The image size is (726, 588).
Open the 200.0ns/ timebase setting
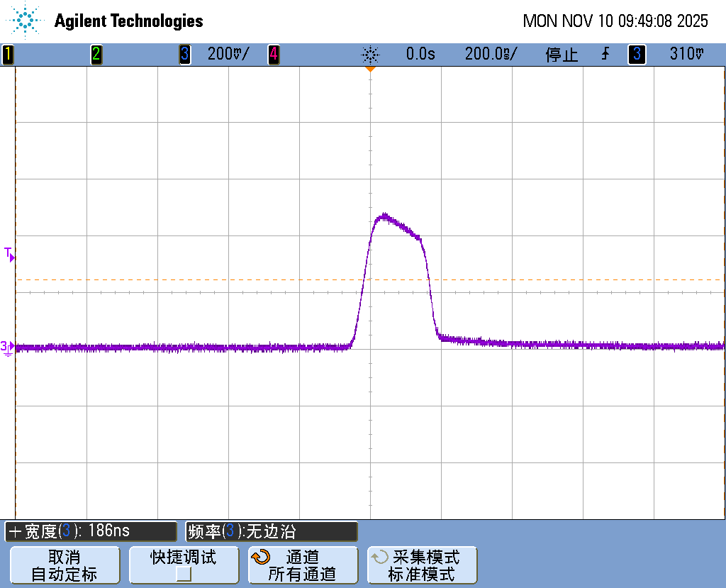(x=491, y=55)
